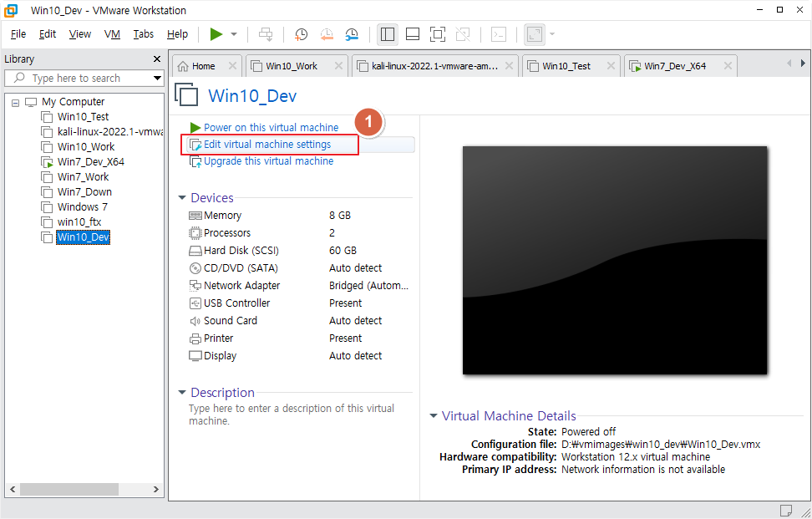
Task: Select Win10_Test in the library tree
Action: 84,116
